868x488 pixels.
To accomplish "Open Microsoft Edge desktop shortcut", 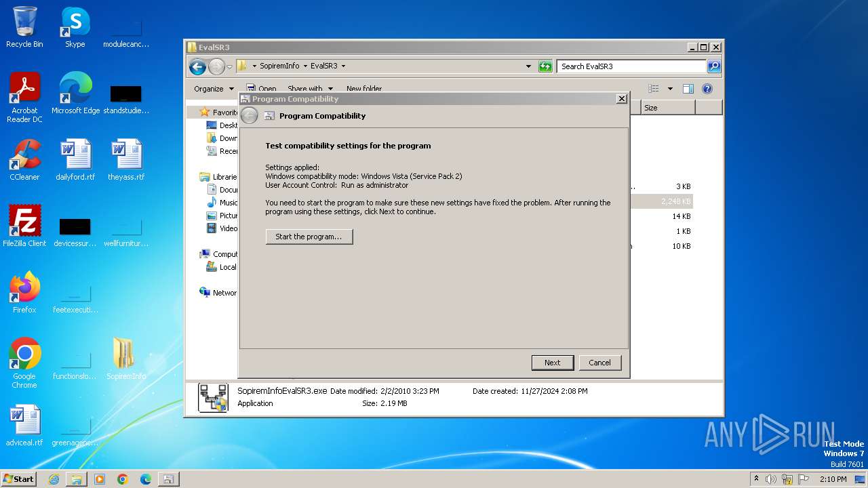I will pyautogui.click(x=75, y=94).
